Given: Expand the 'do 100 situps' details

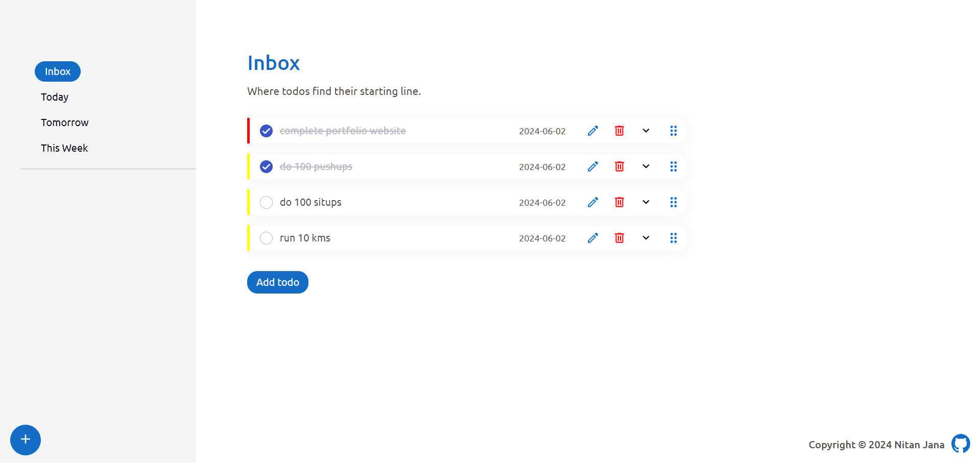Looking at the screenshot, I should [x=646, y=202].
